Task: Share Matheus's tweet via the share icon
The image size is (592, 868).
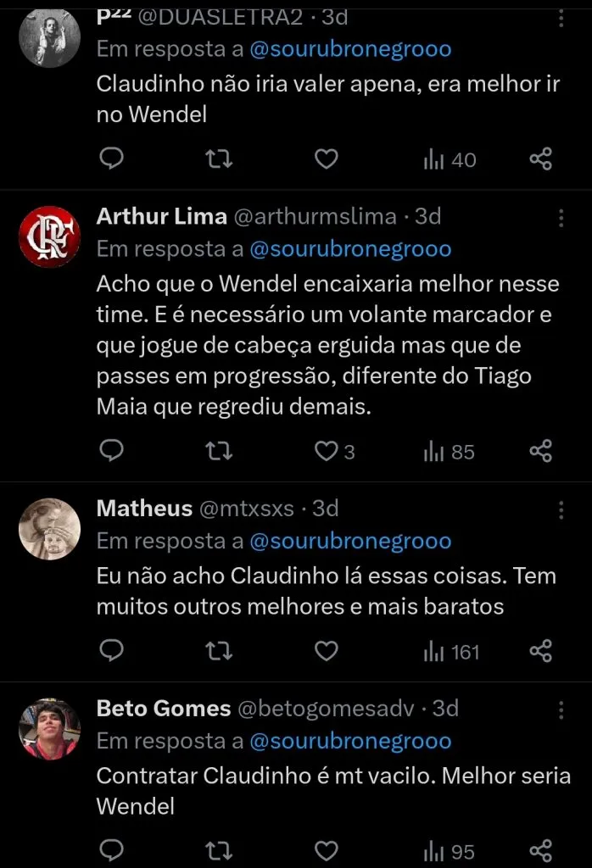Action: [x=540, y=651]
